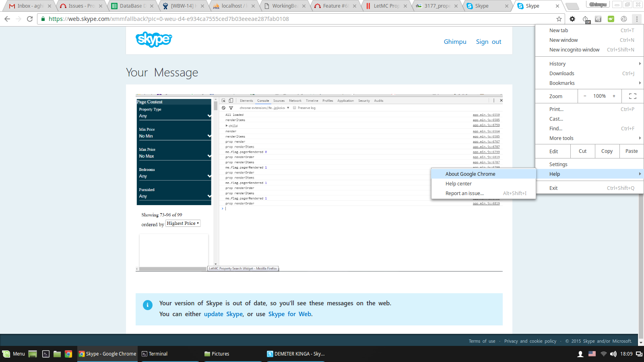The height and width of the screenshot is (362, 644).
Task: Select New tab from Chrome menu
Action: tap(590, 30)
